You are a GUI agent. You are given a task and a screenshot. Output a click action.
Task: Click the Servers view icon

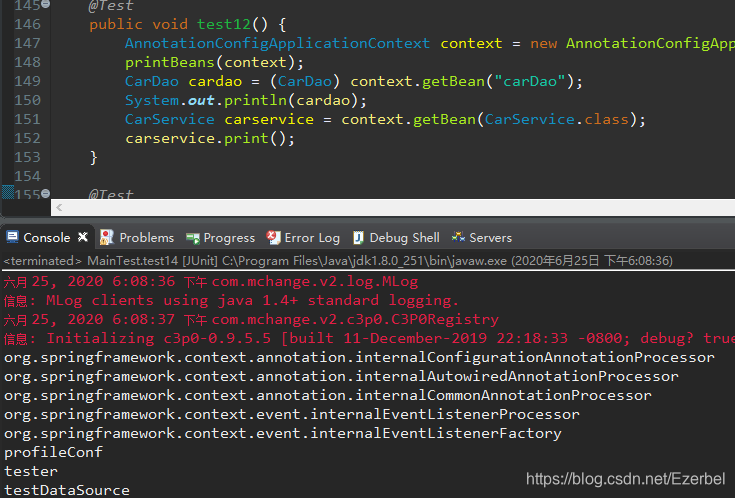coord(458,237)
